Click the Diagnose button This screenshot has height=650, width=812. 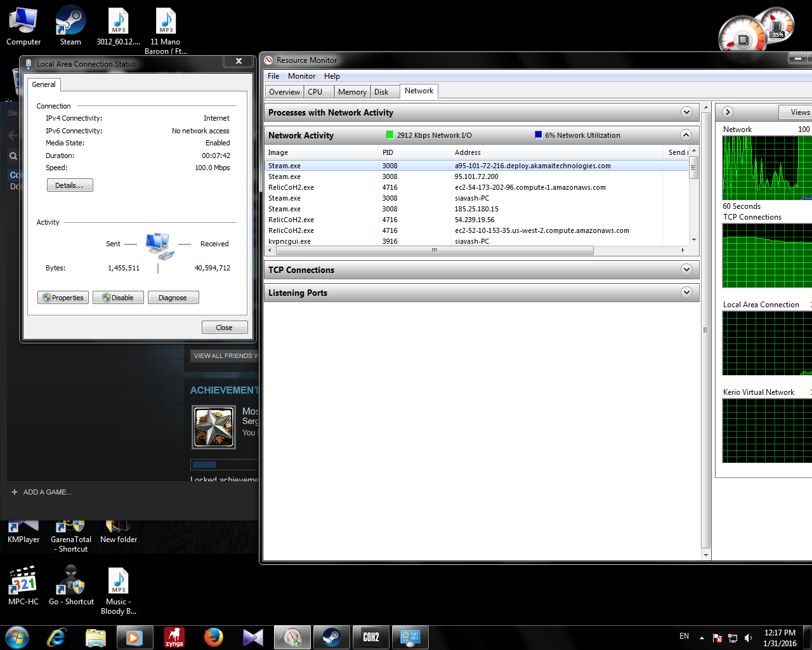coord(173,298)
